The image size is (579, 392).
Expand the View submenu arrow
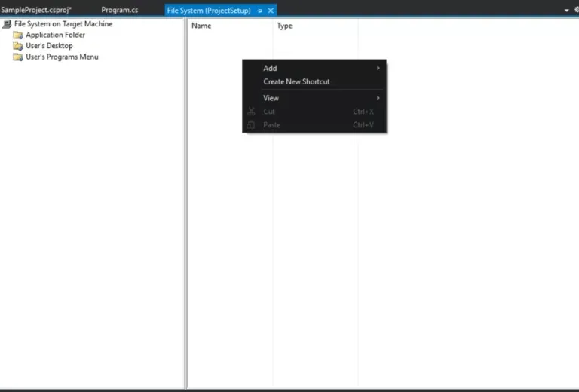click(378, 98)
